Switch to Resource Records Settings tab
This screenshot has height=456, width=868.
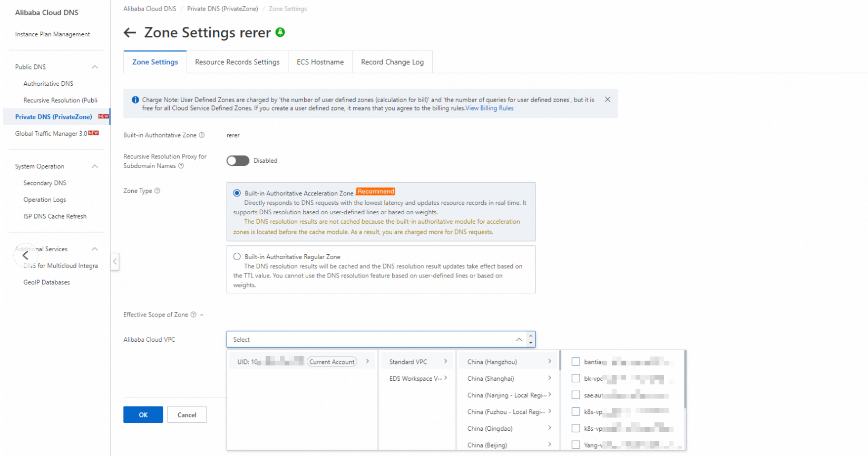point(237,62)
